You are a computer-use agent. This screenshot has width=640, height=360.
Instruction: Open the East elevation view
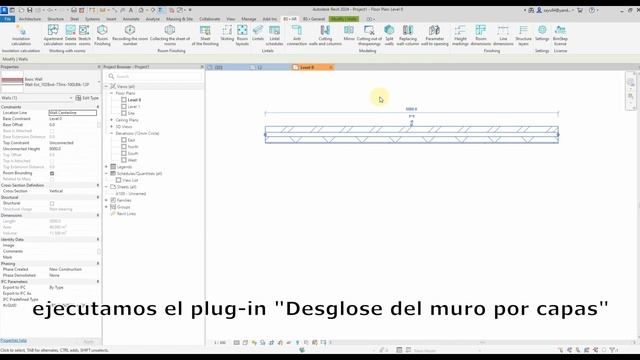point(131,140)
